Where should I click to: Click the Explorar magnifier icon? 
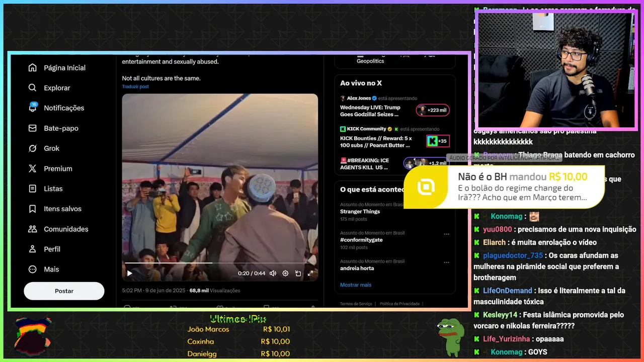[33, 88]
